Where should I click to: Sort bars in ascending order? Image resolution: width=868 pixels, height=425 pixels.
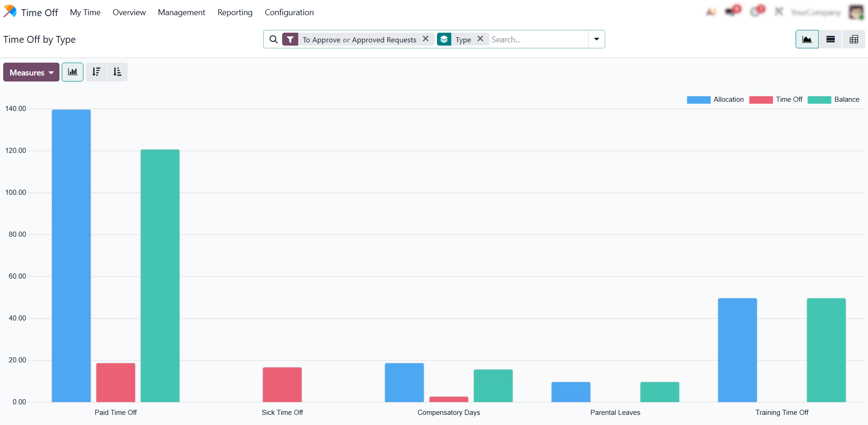click(118, 72)
